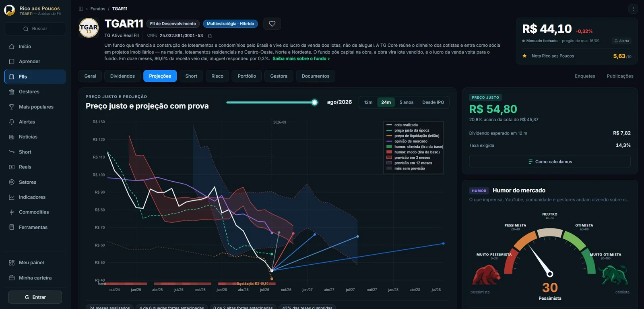
Task: Select the Projeções tab
Action: 160,76
